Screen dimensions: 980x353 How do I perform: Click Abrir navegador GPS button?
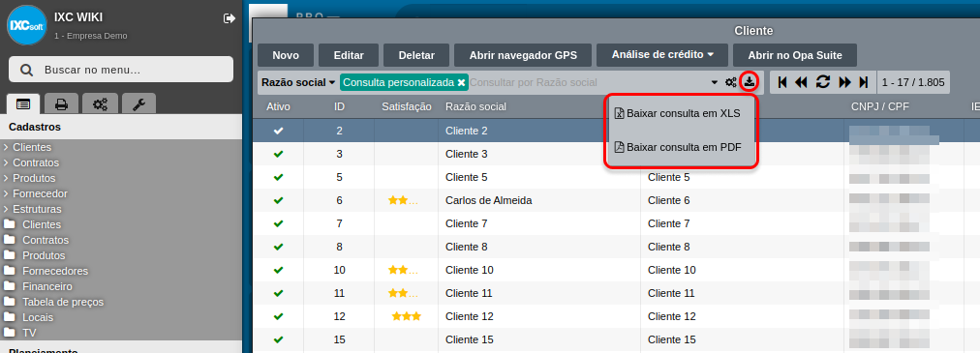pyautogui.click(x=523, y=55)
